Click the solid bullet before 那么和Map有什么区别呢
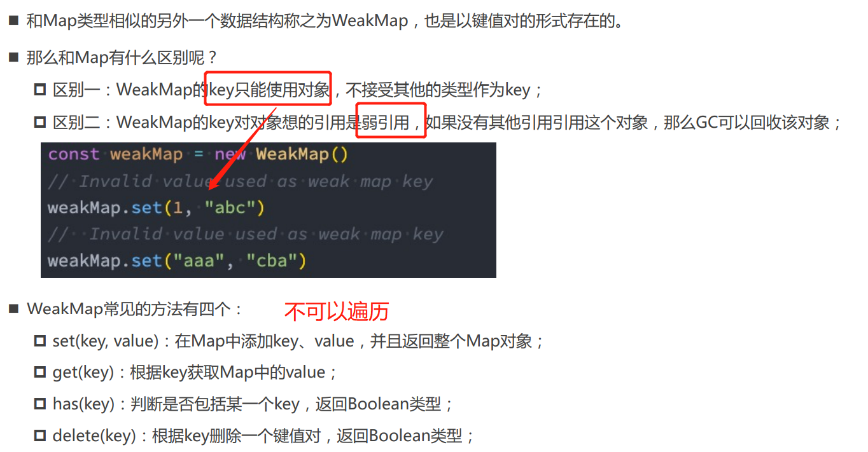The width and height of the screenshot is (868, 452). (x=14, y=58)
